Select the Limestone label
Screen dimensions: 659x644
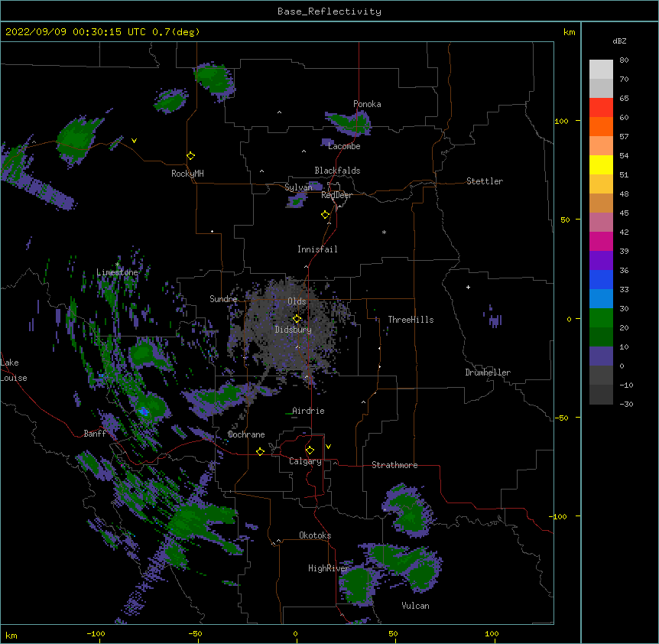pyautogui.click(x=117, y=272)
